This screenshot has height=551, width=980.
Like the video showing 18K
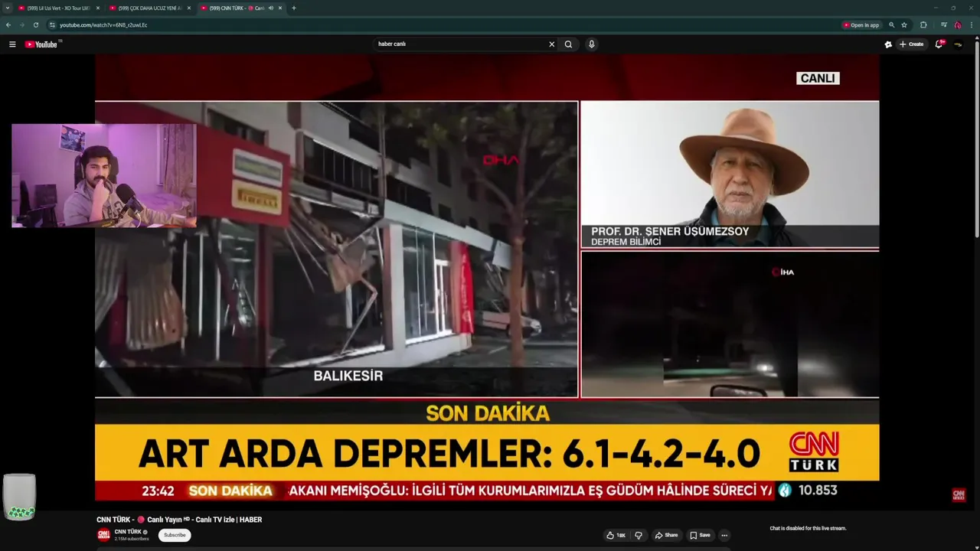tap(616, 535)
